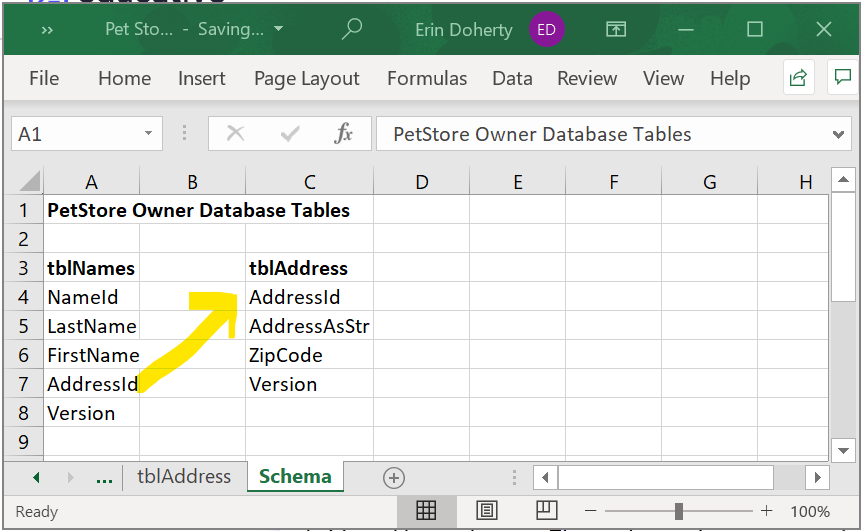Open the Data ribbon tab
Screen dimensions: 861x531
pyautogui.click(x=512, y=78)
